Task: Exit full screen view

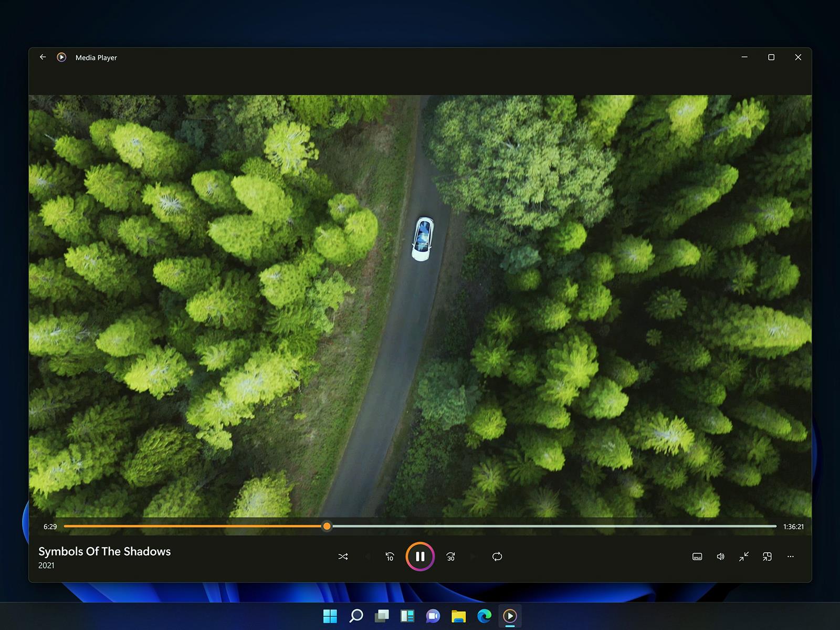Action: [743, 556]
